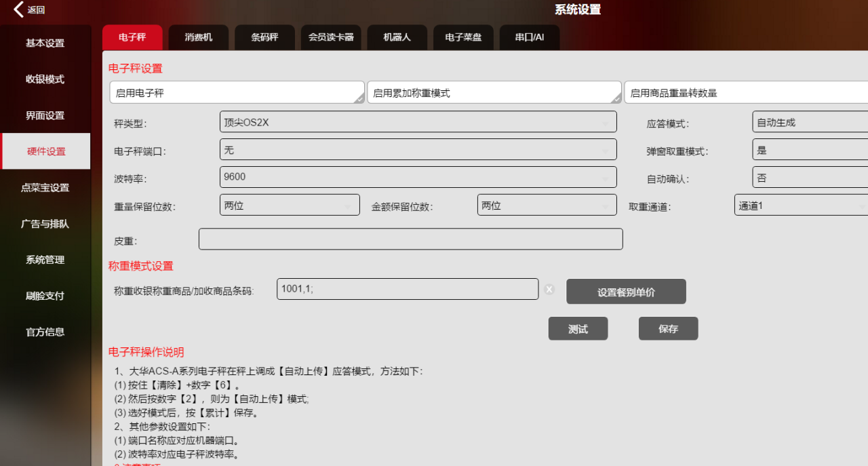Expand 取重通道 dropdown
This screenshot has width=868, height=466.
click(x=800, y=206)
